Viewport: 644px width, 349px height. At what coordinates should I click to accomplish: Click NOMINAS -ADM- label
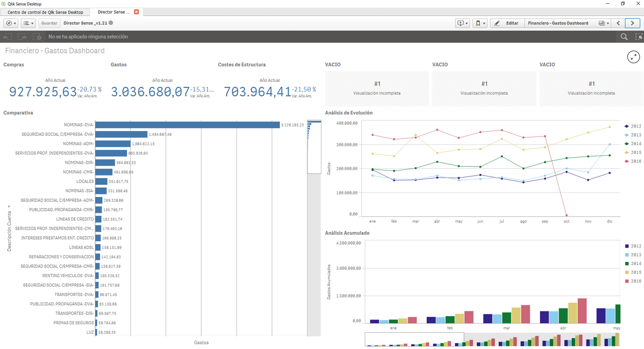pyautogui.click(x=78, y=144)
